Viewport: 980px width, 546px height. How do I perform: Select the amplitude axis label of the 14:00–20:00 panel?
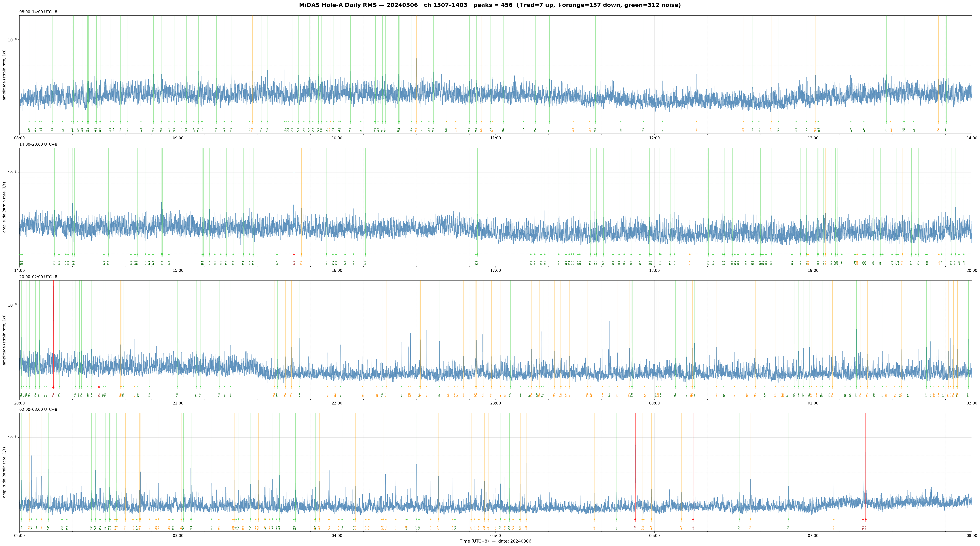tap(5, 207)
